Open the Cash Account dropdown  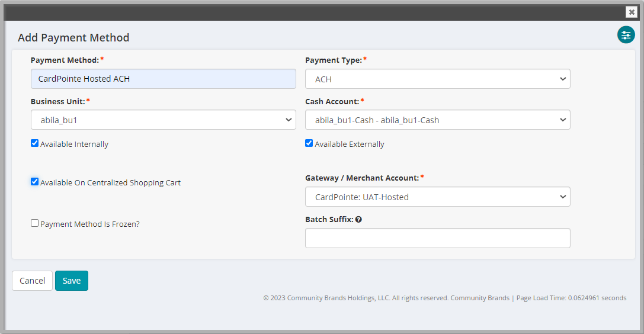coord(437,120)
